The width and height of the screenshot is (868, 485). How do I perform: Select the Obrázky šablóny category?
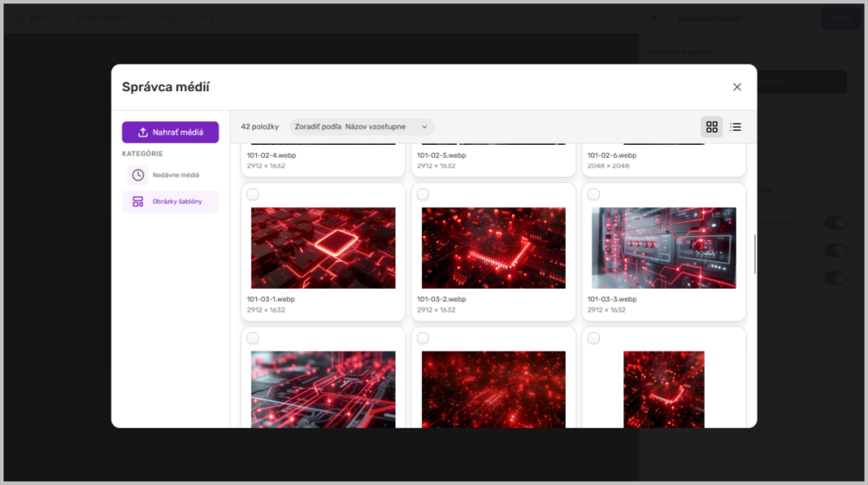click(170, 201)
